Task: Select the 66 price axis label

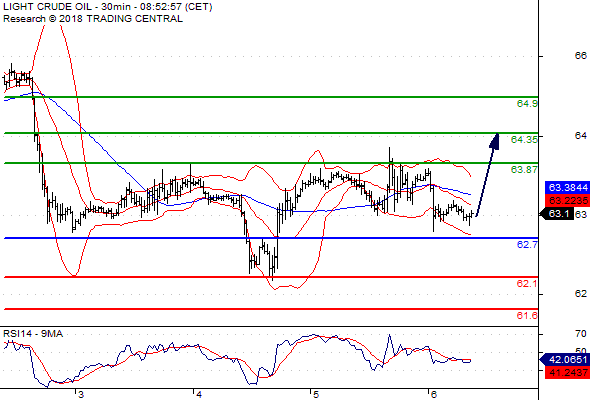Action: point(581,56)
